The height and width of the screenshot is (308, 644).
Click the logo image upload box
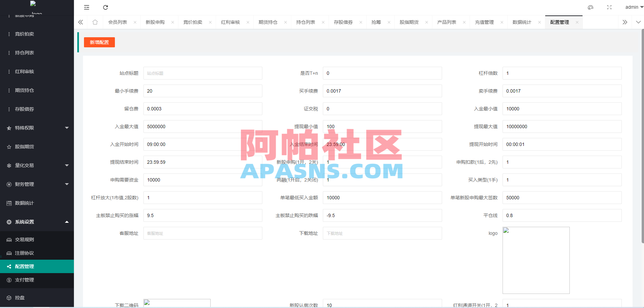click(x=536, y=260)
